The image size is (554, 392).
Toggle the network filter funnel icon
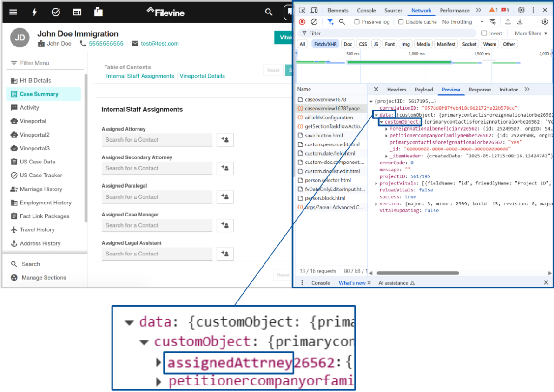click(x=330, y=21)
